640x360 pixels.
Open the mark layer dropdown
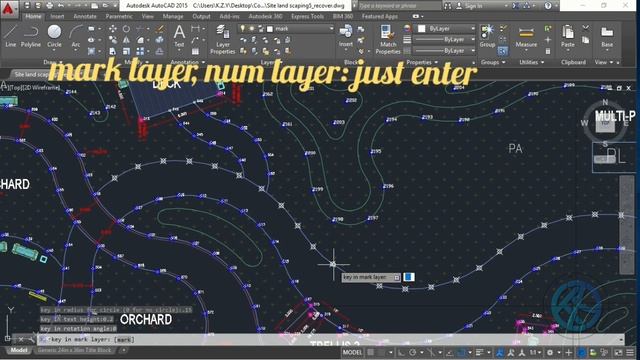(x=331, y=29)
